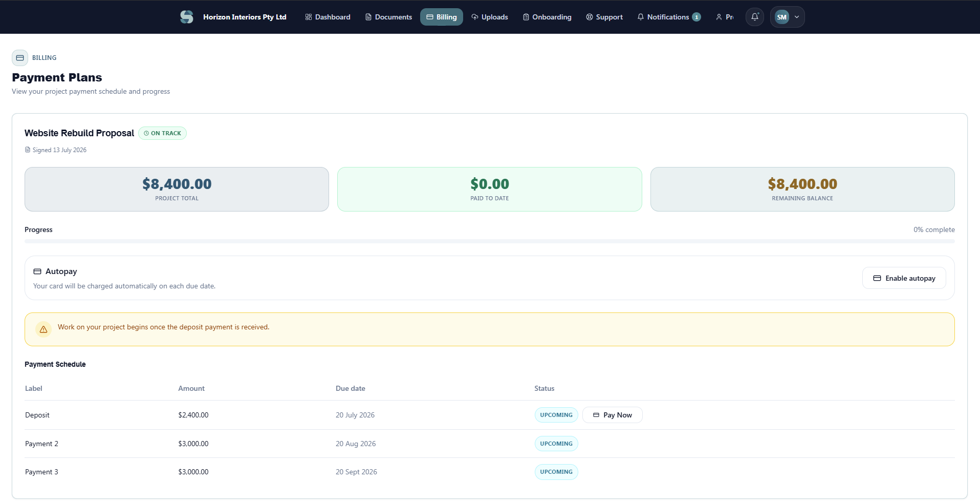Click the card icon next to Autopay
This screenshot has height=503, width=980.
pos(37,271)
